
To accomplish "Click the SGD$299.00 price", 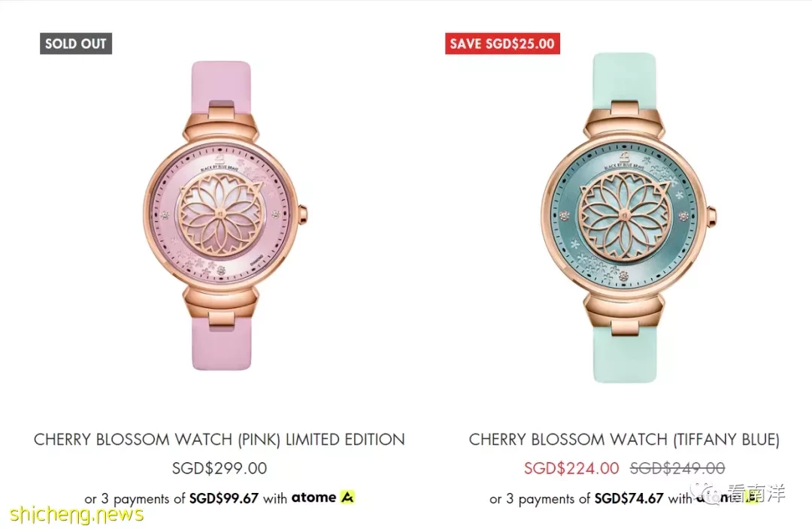I will pos(220,468).
